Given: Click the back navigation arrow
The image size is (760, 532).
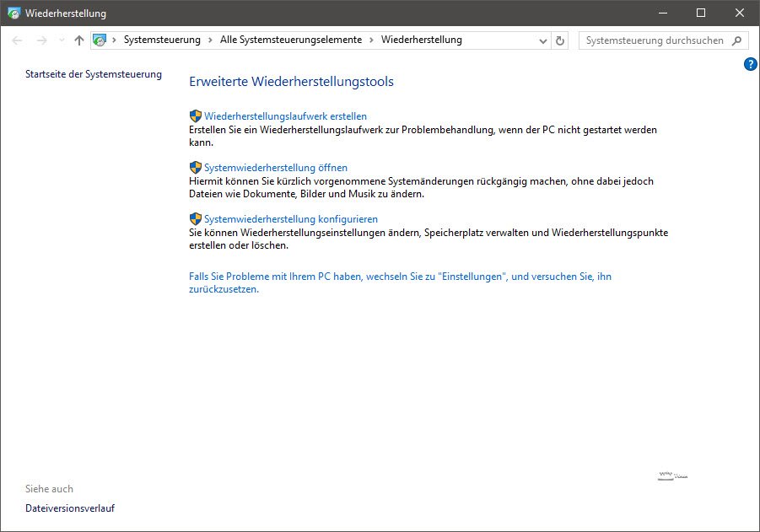Looking at the screenshot, I should (17, 40).
